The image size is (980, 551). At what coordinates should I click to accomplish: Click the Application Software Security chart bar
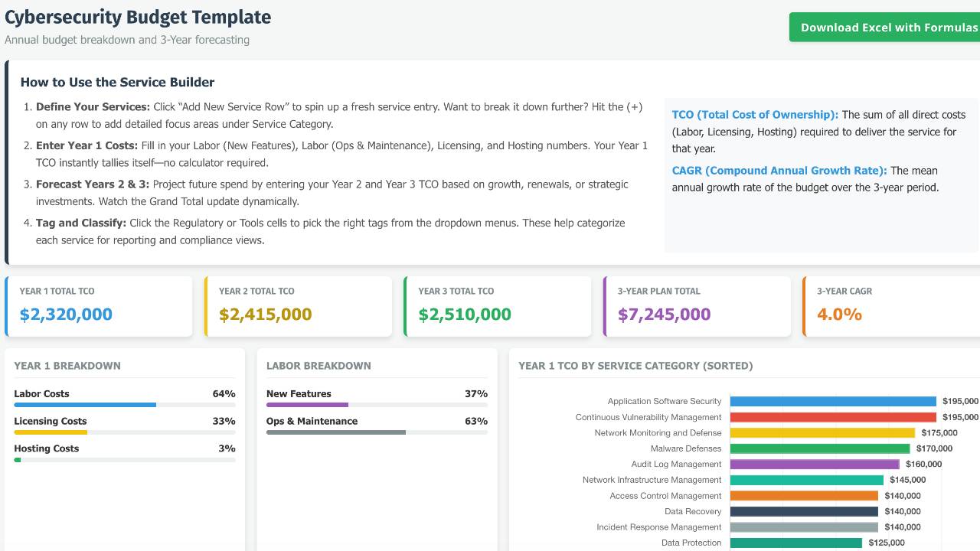tap(833, 401)
